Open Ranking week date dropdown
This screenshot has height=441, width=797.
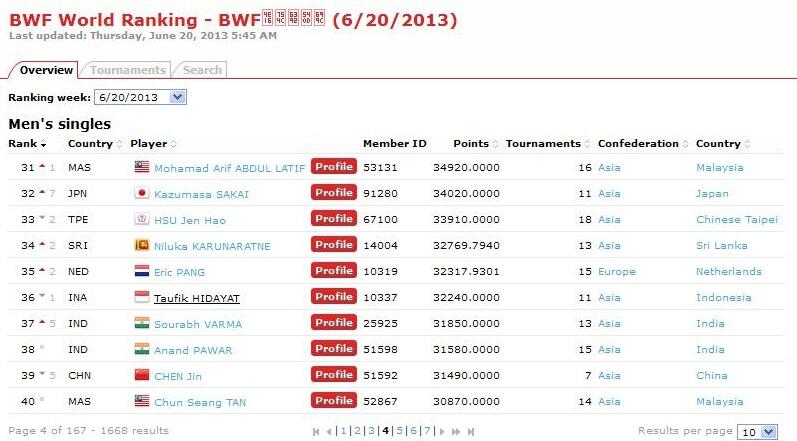[177, 97]
